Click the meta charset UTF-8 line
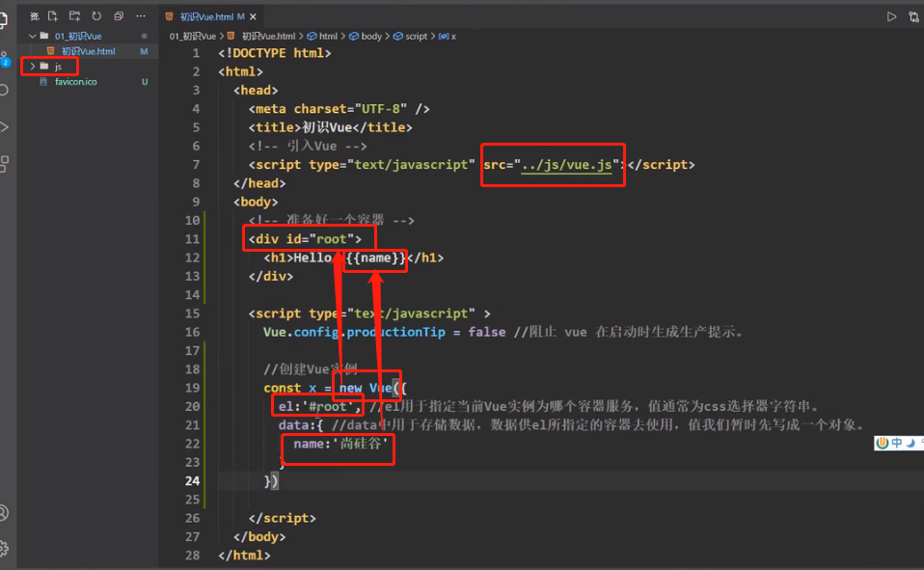The height and width of the screenshot is (570, 924). pyautogui.click(x=339, y=109)
